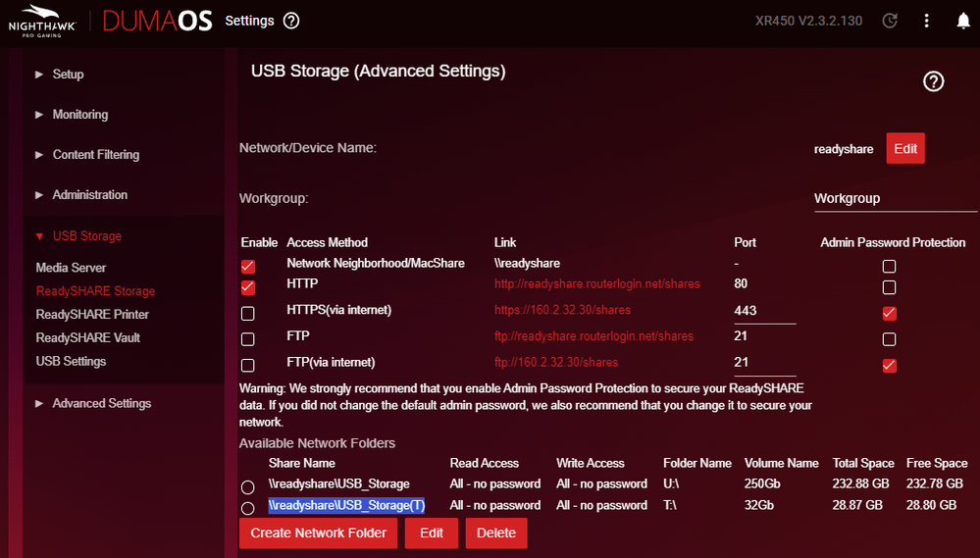The width and height of the screenshot is (980, 558).
Task: Click the Workgroup name input field
Action: (x=895, y=199)
